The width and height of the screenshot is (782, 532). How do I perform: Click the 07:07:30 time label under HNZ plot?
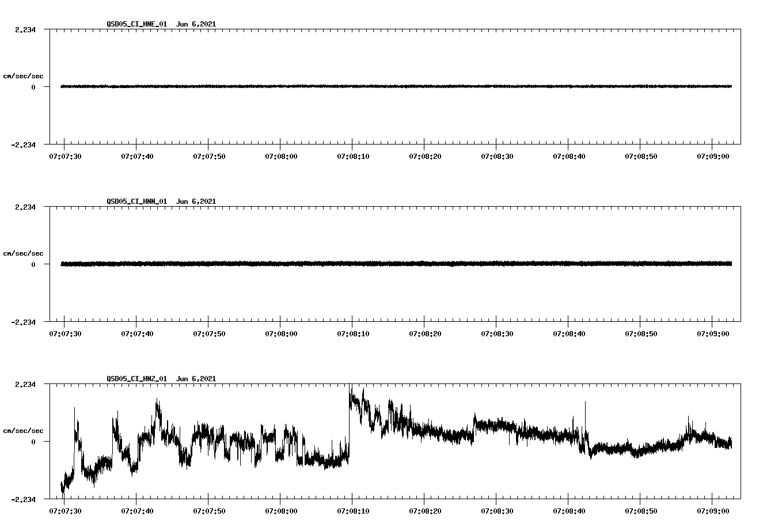[65, 511]
